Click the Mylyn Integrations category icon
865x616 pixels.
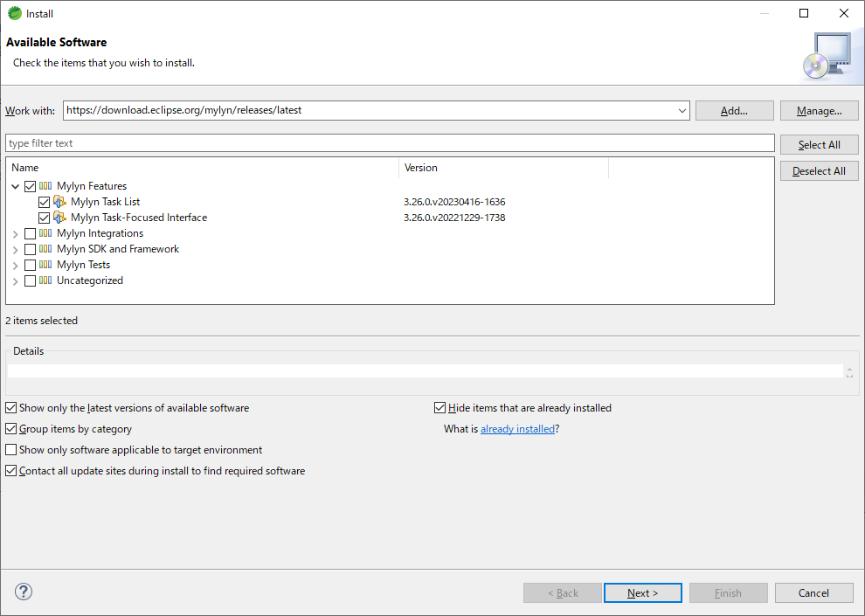pyautogui.click(x=45, y=233)
